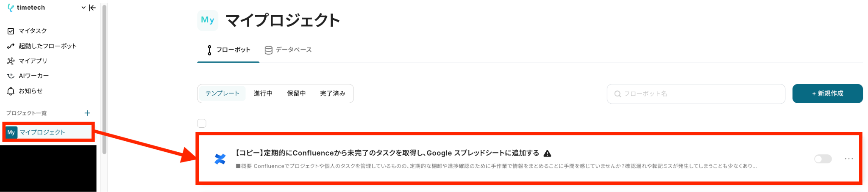Filter by 完了済み status
868x192 pixels.
[x=333, y=93]
